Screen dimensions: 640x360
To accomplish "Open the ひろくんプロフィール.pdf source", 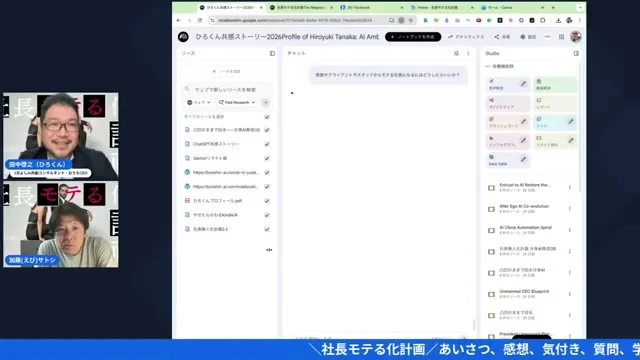I will pos(218,201).
